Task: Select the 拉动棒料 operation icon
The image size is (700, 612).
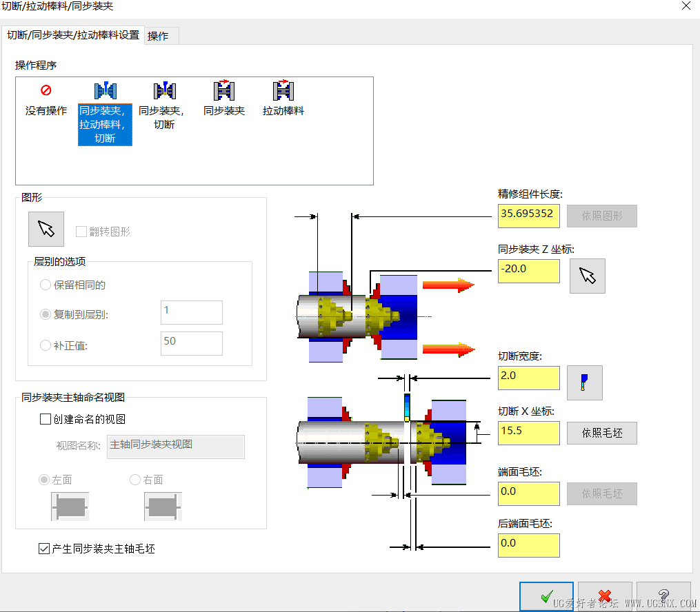Action: 283,90
